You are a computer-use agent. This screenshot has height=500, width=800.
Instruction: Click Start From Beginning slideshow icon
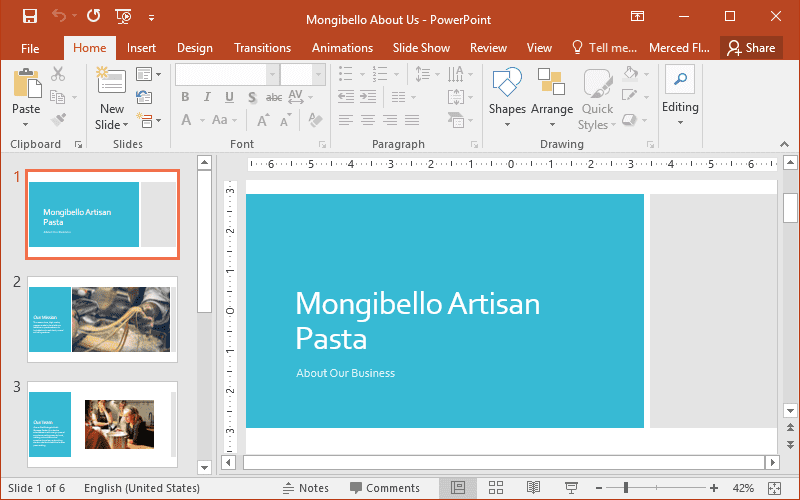click(124, 16)
